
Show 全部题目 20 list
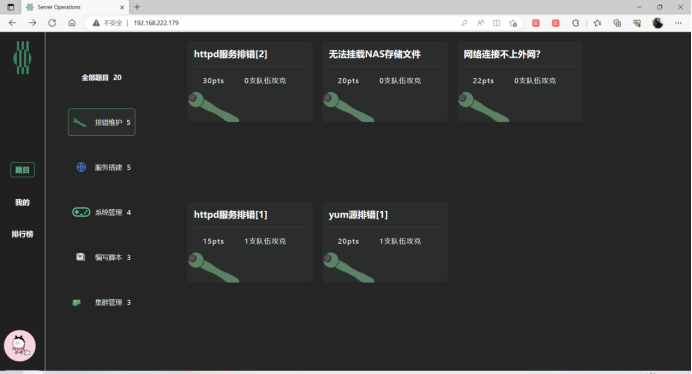(x=102, y=77)
